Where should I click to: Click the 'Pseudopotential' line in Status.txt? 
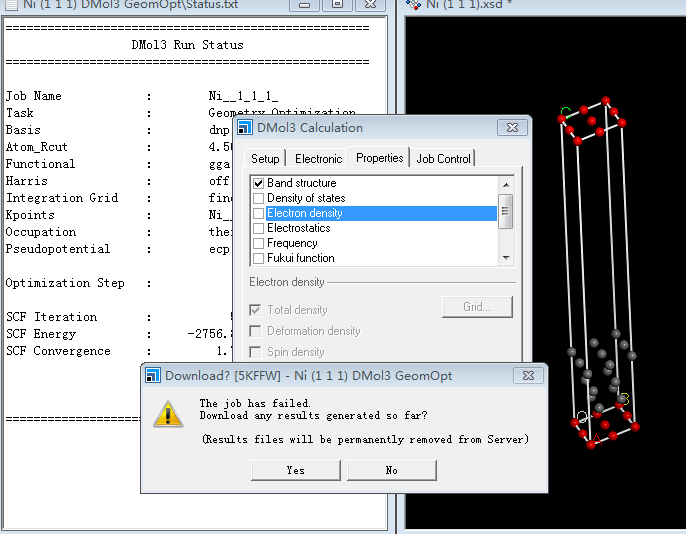coord(118,249)
